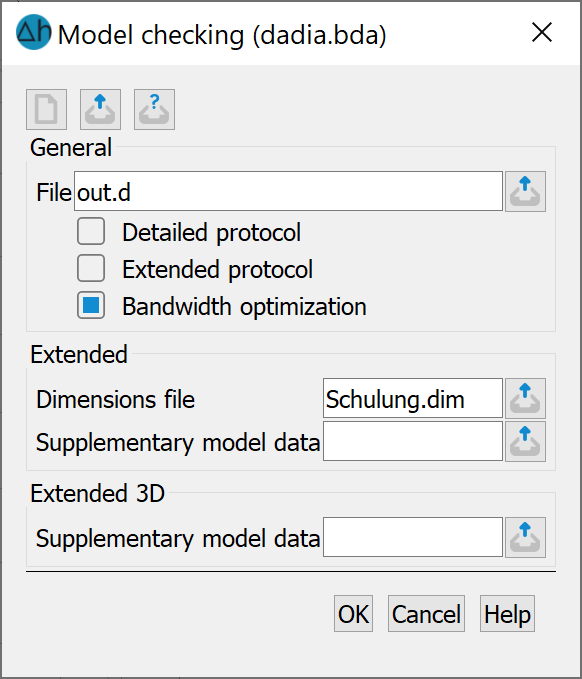Click the load settings toolbar icon
Screen dimensions: 582x679
(100, 109)
